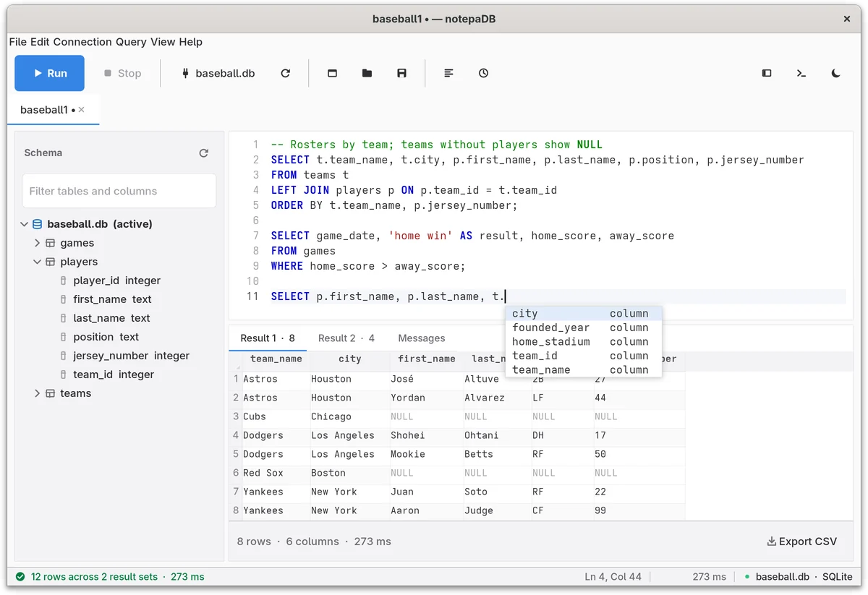Focus the Filter tables and columns field
This screenshot has width=868, height=595.
pyautogui.click(x=119, y=191)
